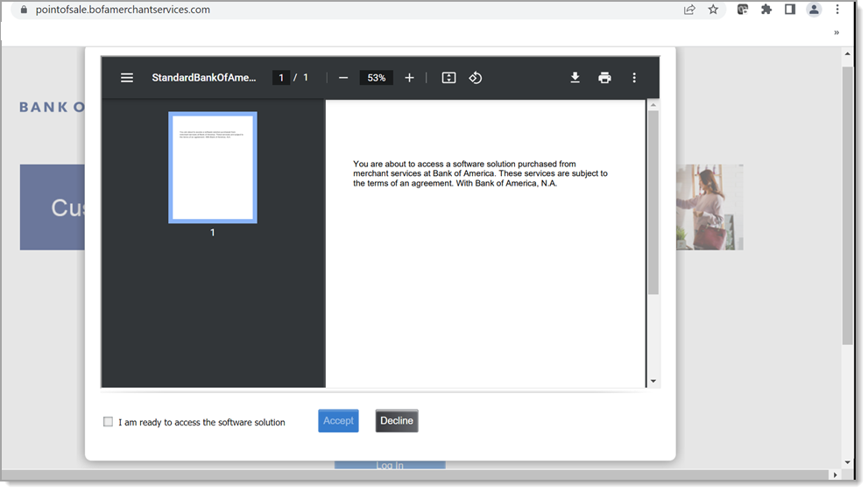Viewport: 868px width, 492px height.
Task: Click the StandardBankOfAme... document title
Action: pos(204,78)
